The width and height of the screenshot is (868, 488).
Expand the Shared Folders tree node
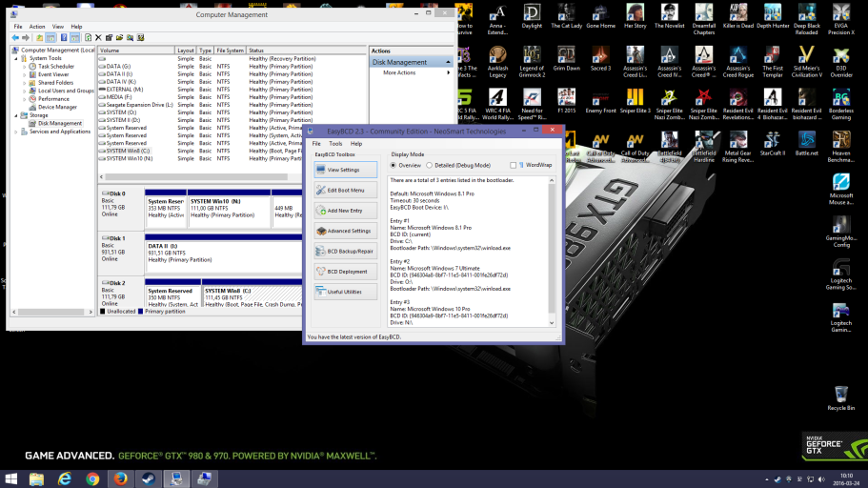click(x=25, y=83)
